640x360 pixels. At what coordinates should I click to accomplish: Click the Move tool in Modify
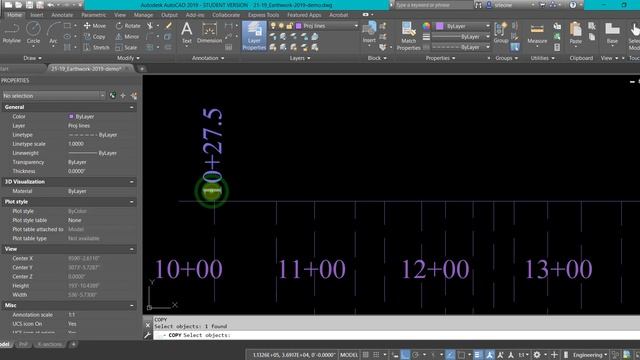pyautogui.click(x=95, y=26)
